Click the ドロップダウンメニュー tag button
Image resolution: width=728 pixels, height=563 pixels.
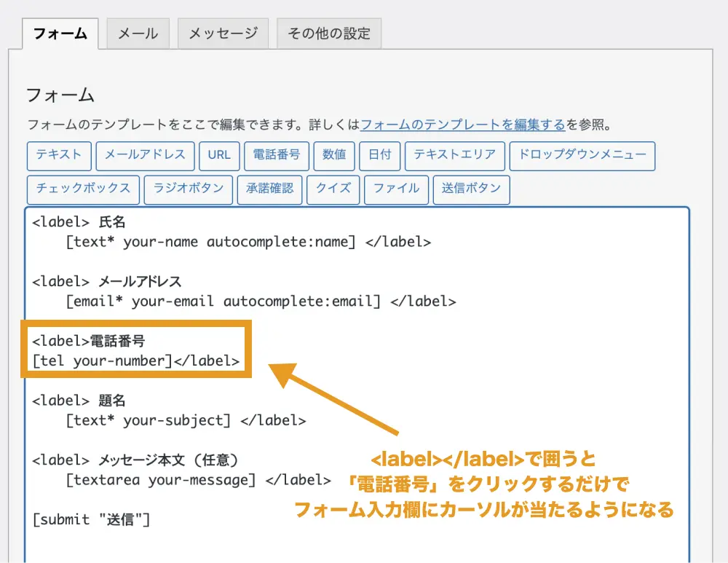pyautogui.click(x=582, y=155)
